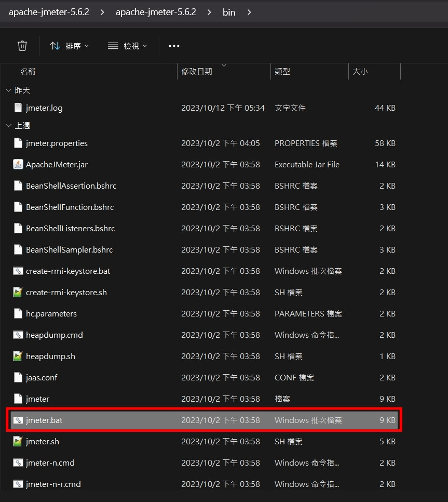The image size is (448, 502).
Task: Expand chevron after first apache-jmeter-5.6.2 breadcrumb
Action: (x=102, y=12)
